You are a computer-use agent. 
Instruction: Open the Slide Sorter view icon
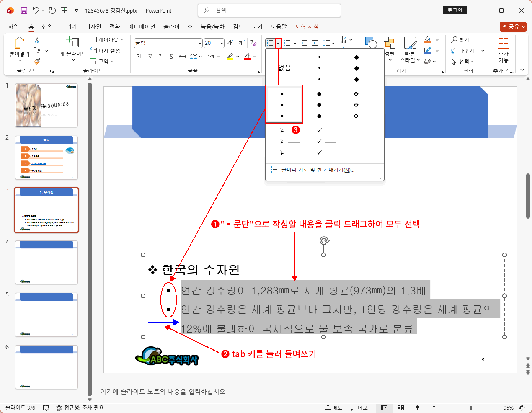(401, 408)
